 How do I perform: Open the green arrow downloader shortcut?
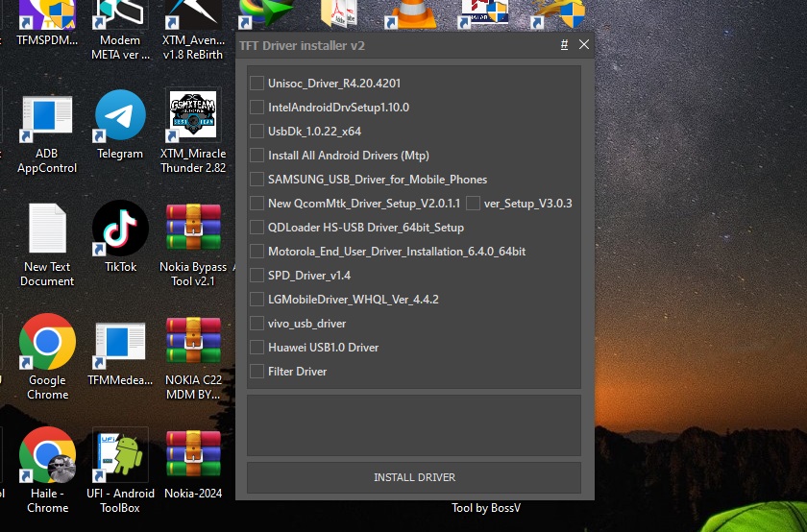pyautogui.click(x=266, y=13)
